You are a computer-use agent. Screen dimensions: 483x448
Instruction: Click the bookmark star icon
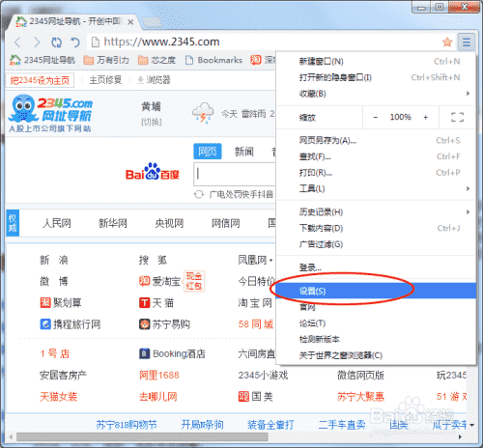[447, 42]
